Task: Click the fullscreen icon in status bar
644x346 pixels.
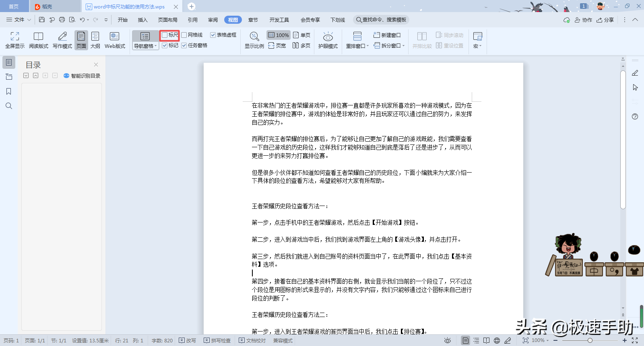Action: 635,340
